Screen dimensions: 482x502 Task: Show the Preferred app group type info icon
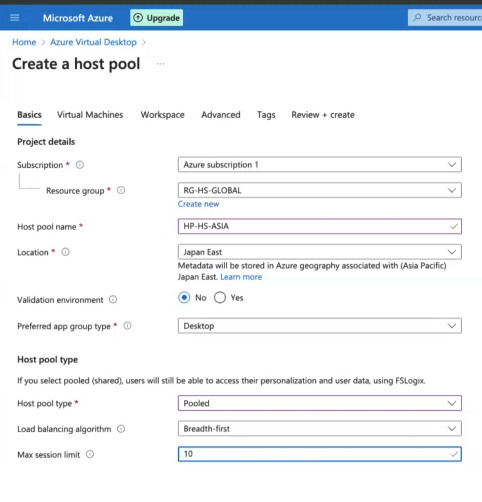click(x=127, y=326)
